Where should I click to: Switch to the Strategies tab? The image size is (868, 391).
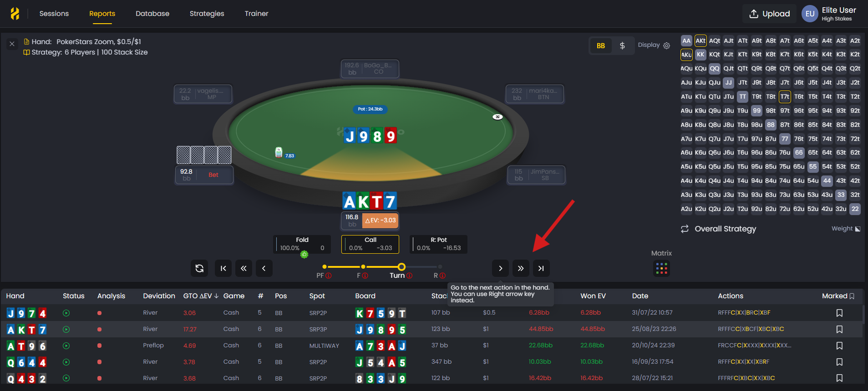pyautogui.click(x=207, y=14)
